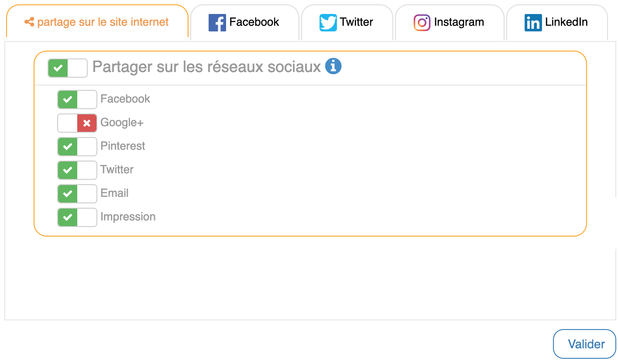Click the red X on Google+ switch
The image size is (618, 364).
pyautogui.click(x=87, y=123)
